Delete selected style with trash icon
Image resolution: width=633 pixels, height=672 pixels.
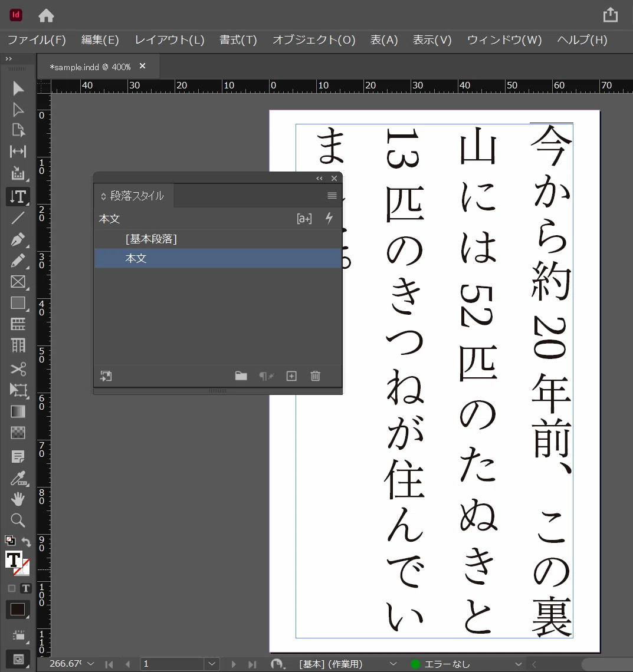coord(315,376)
